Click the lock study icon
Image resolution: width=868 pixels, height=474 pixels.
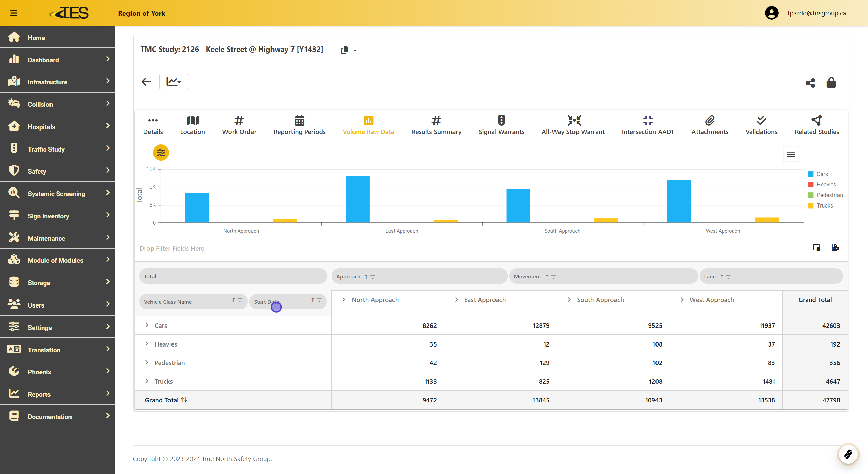click(831, 82)
